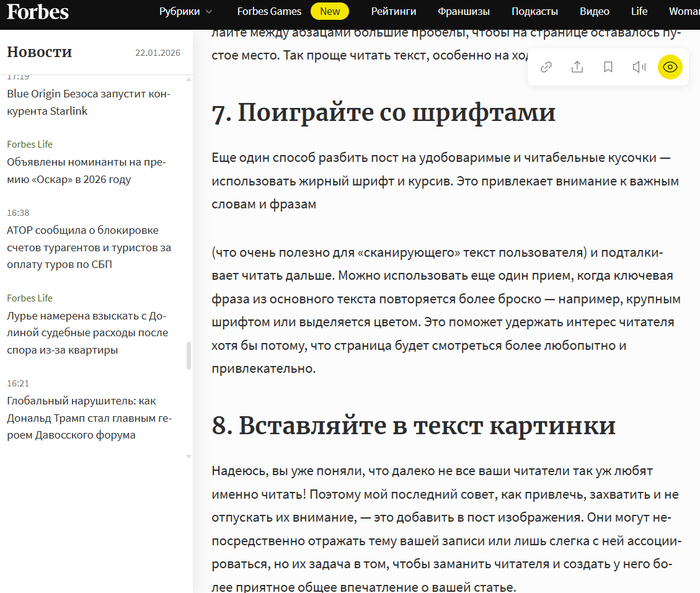Expand the Рубрики dropdown menu
Viewport: 700px width, 593px height.
click(x=186, y=12)
